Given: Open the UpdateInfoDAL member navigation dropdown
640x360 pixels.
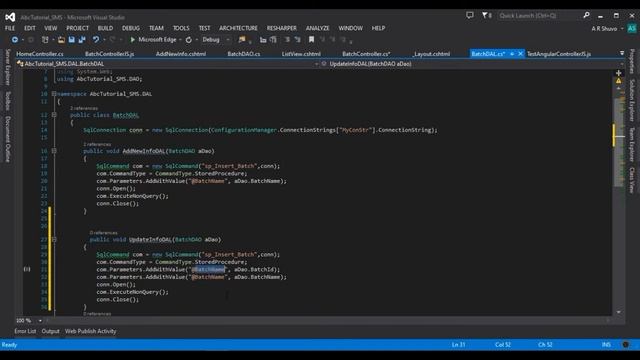Looking at the screenshot, I should pos(622,64).
